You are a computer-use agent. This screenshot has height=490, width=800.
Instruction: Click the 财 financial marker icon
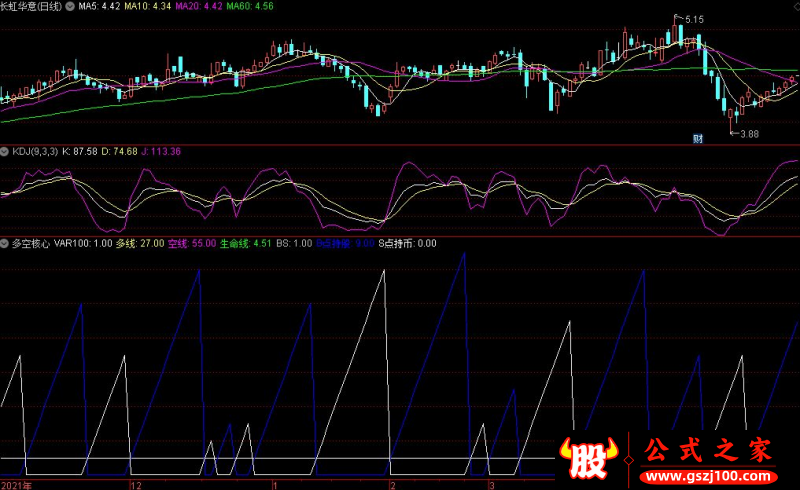[698, 138]
